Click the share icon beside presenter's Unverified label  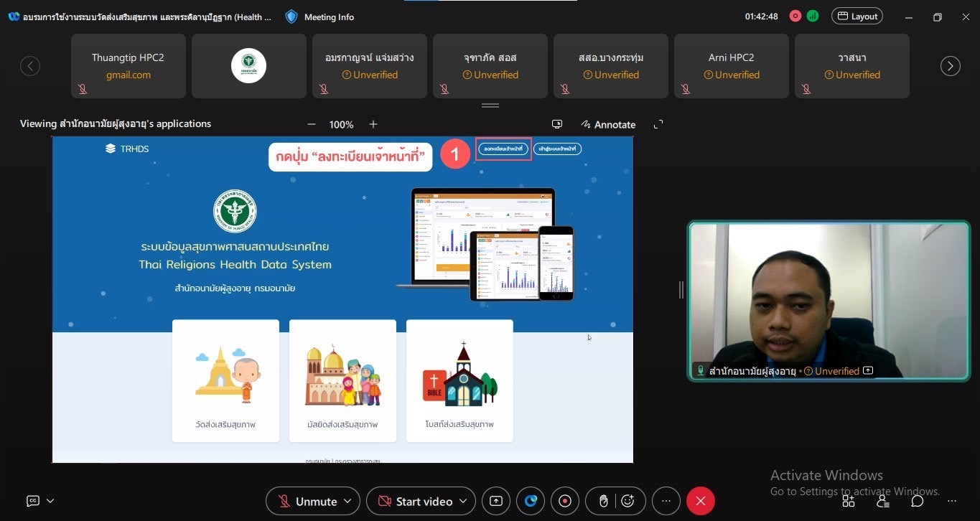(868, 371)
